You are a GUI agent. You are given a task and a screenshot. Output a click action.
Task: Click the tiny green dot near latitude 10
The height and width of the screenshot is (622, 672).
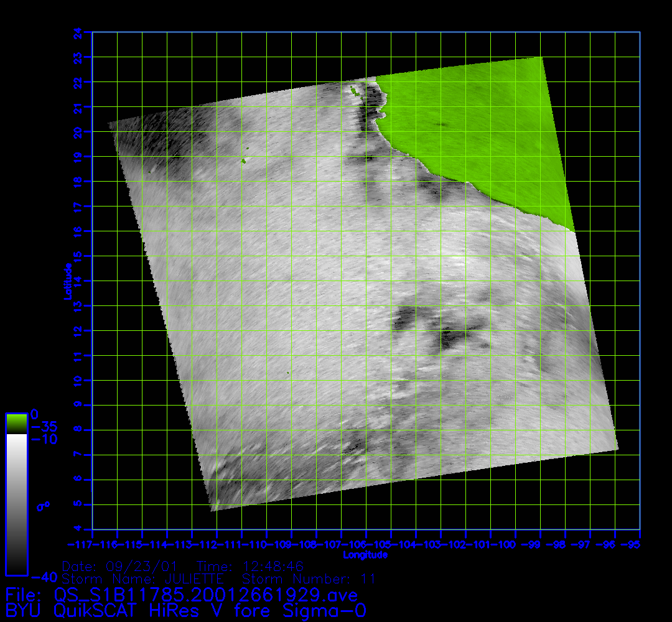pyautogui.click(x=288, y=373)
